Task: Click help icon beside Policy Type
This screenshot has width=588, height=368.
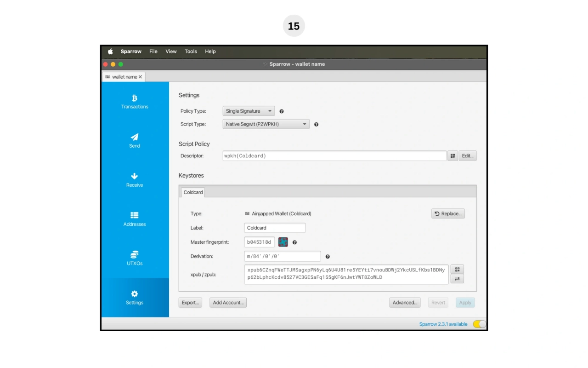Action: [x=282, y=111]
